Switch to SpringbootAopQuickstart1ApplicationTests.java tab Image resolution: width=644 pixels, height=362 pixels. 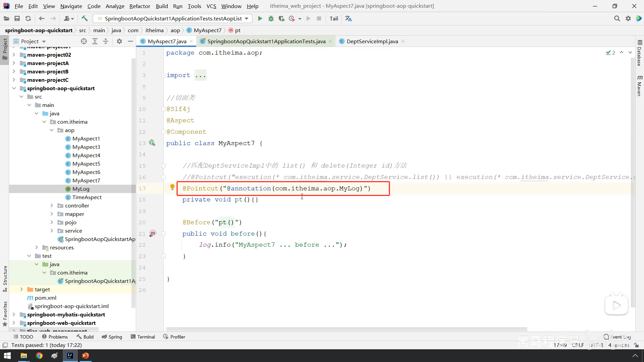(x=266, y=41)
